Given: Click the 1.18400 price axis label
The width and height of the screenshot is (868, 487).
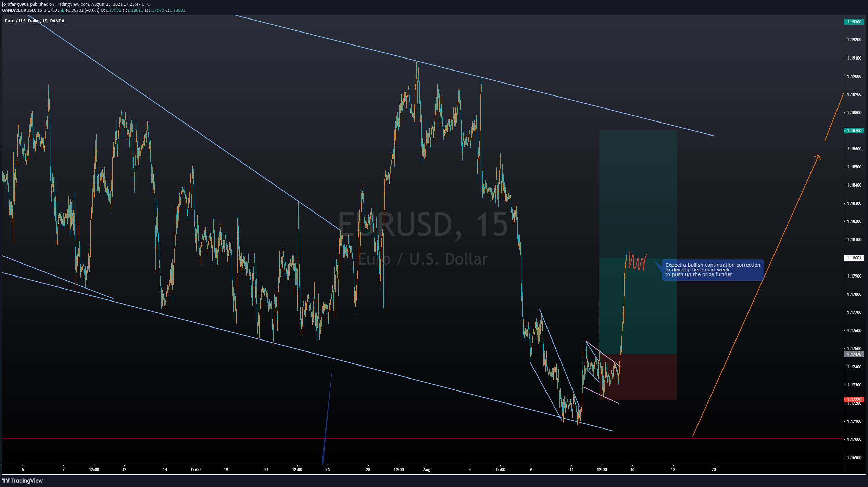Looking at the screenshot, I should coord(854,185).
